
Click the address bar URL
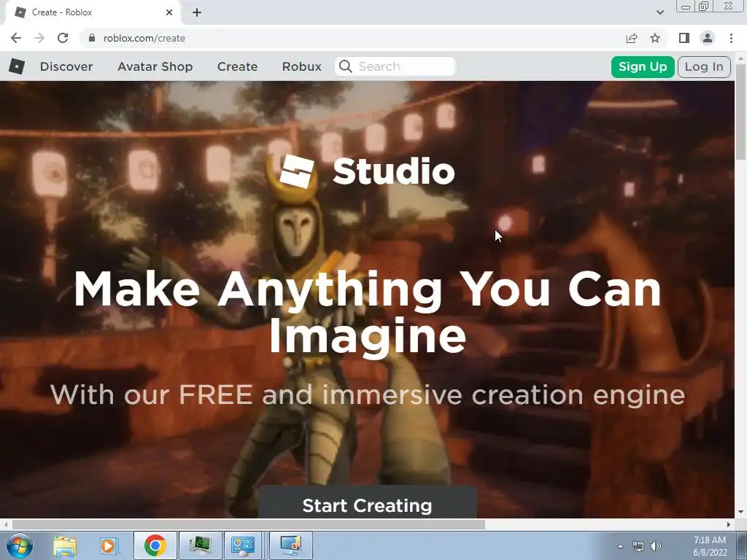[144, 38]
